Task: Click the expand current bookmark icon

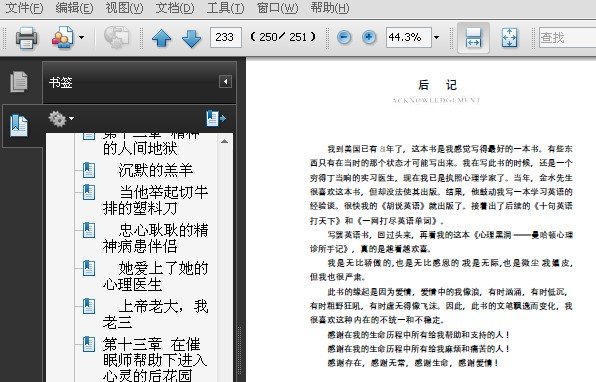Action: point(216,119)
